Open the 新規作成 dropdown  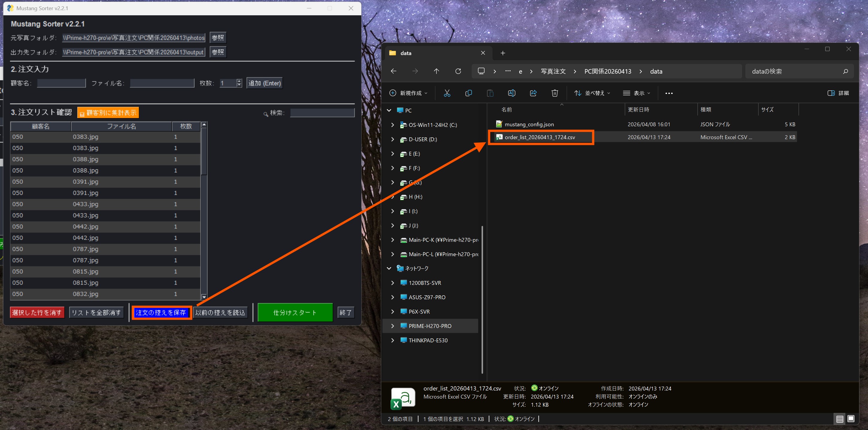pos(408,93)
